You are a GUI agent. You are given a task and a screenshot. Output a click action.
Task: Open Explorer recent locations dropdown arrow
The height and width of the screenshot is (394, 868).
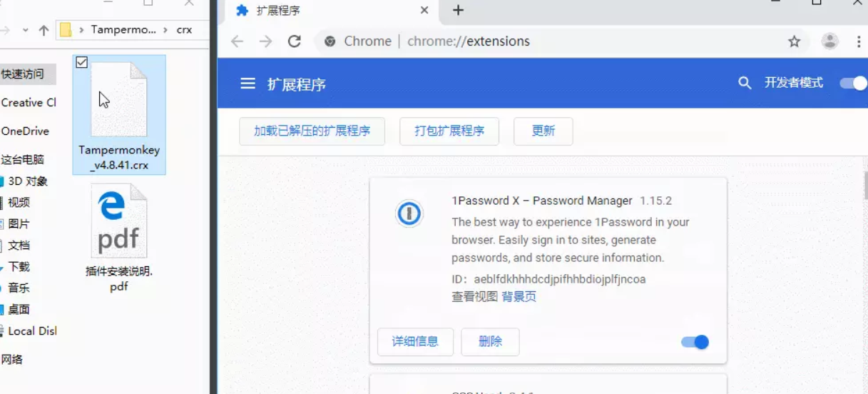tap(26, 30)
